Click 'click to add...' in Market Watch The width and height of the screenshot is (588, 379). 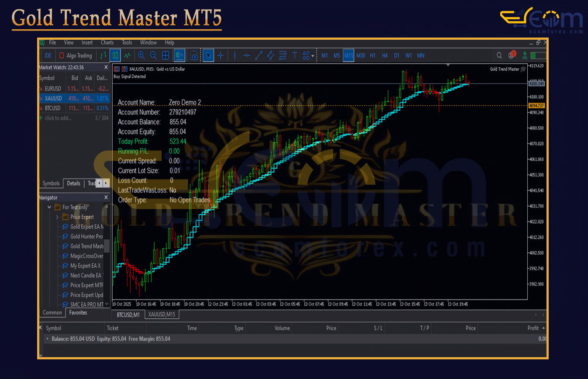click(x=58, y=118)
